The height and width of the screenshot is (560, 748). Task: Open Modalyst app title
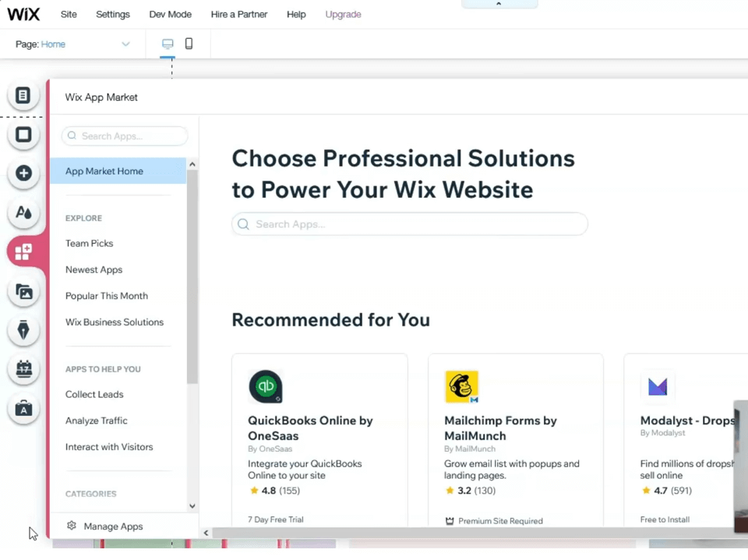687,421
